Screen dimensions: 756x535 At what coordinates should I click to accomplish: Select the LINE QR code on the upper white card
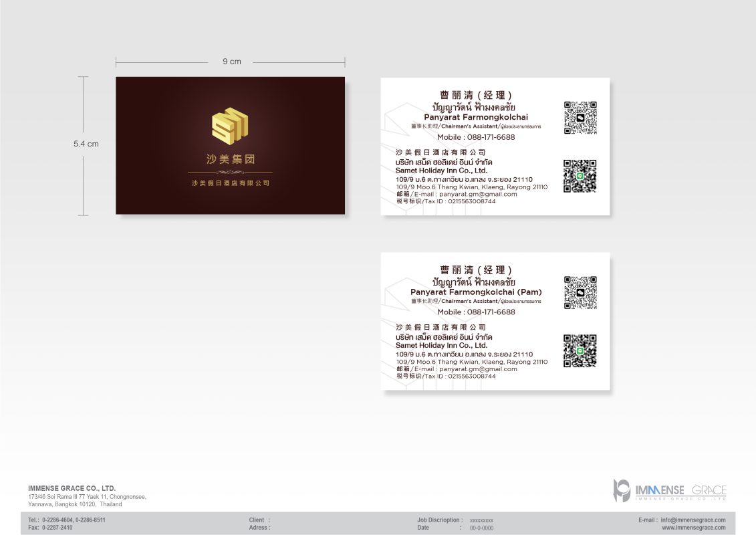(x=580, y=176)
